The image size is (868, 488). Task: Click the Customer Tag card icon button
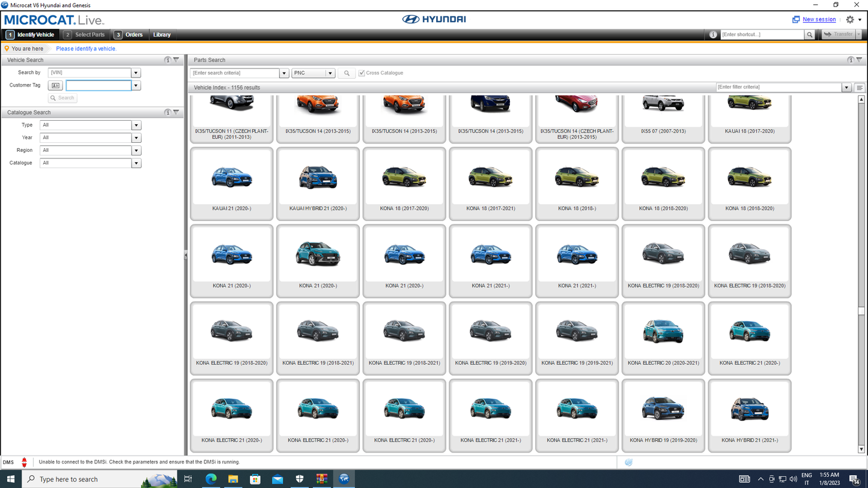click(55, 85)
